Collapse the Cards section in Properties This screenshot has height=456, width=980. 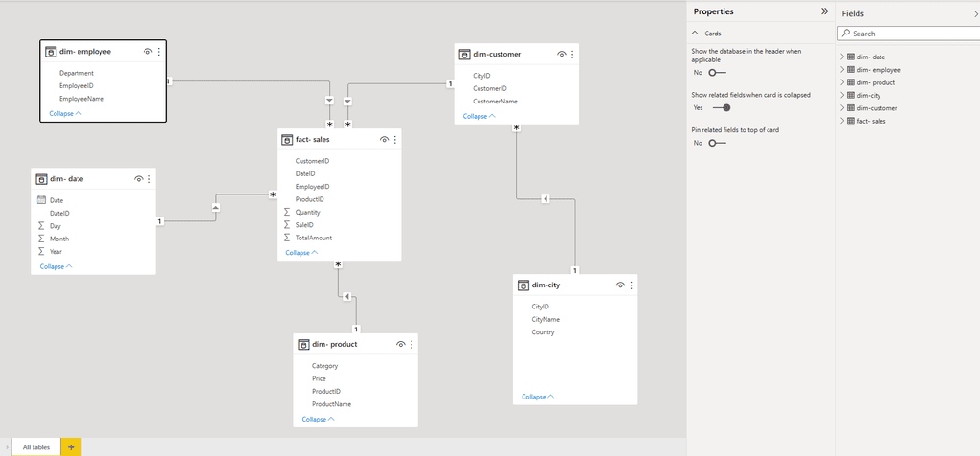[695, 34]
